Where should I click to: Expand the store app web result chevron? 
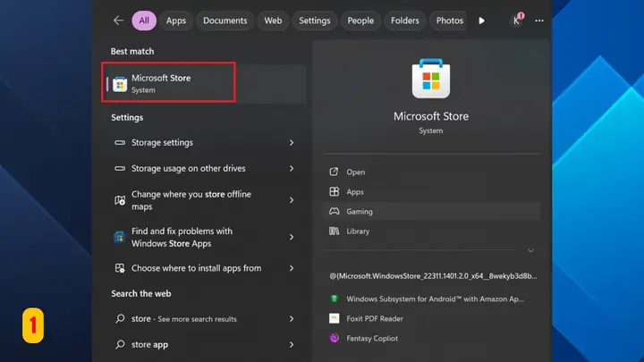(x=292, y=344)
